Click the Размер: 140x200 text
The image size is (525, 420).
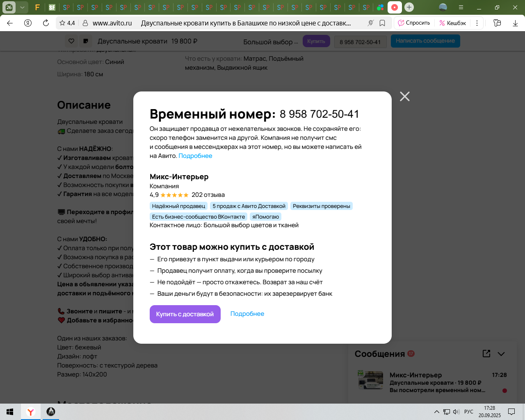coord(82,374)
